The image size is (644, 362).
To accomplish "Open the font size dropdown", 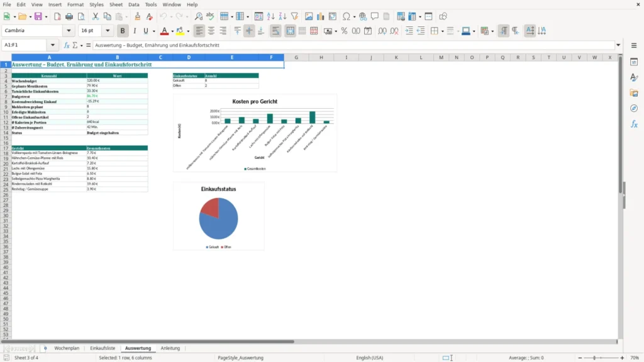I will pos(108,30).
